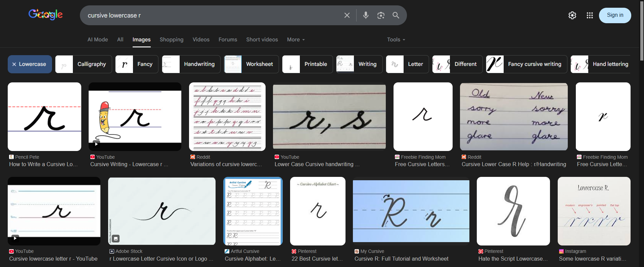Open 'Some lowercase R variati...' Instagram link
644x267 pixels.
click(x=593, y=259)
